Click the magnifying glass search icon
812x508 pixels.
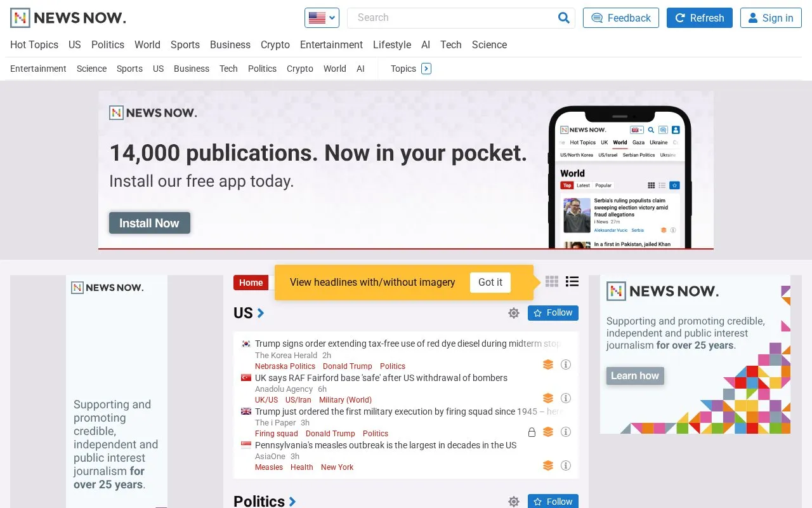tap(563, 18)
